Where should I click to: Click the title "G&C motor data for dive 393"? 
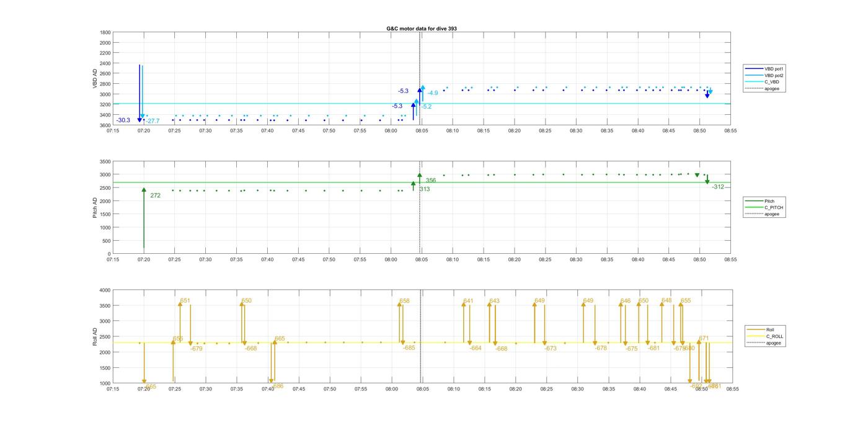[422, 29]
